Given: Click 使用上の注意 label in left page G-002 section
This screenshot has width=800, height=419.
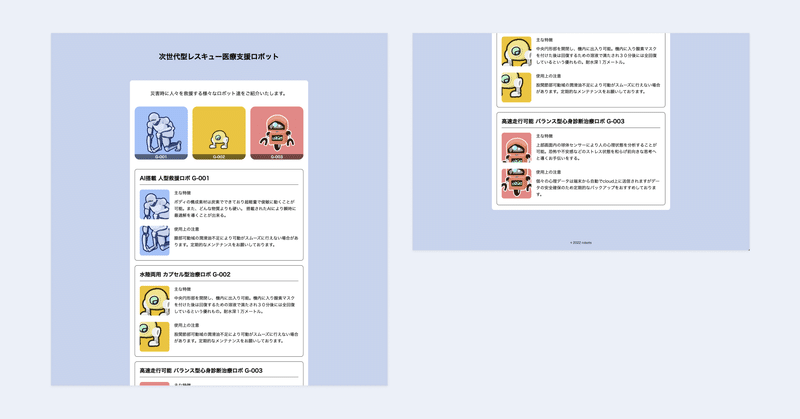Looking at the screenshot, I should point(186,325).
